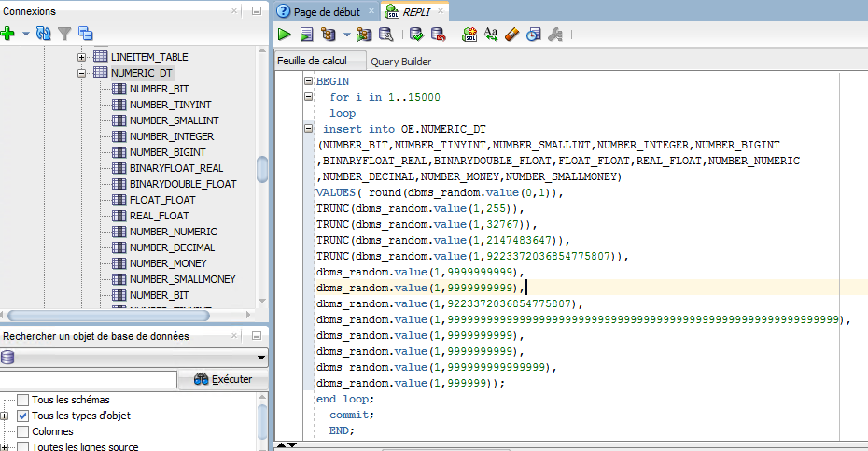Open the connection selector combo box
The image size is (868, 451).
(134, 358)
